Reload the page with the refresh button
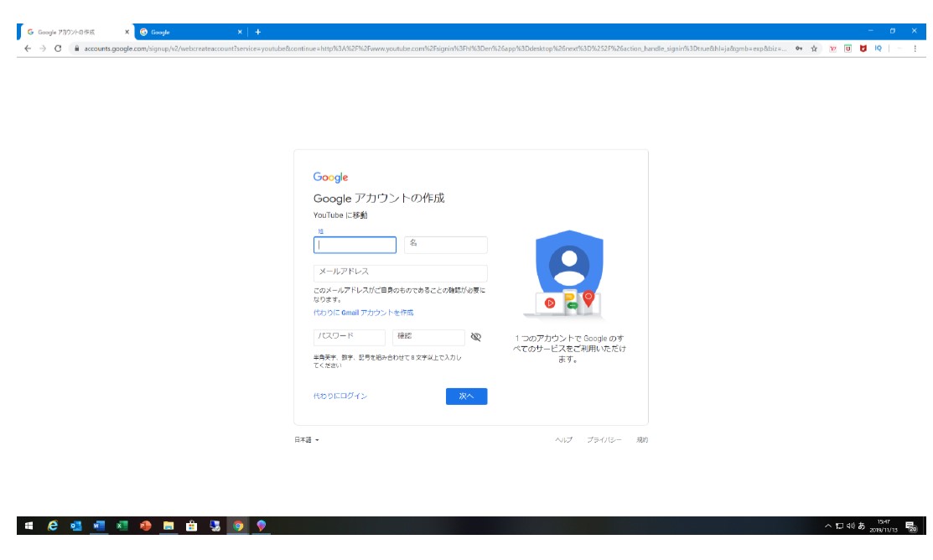 click(x=58, y=49)
